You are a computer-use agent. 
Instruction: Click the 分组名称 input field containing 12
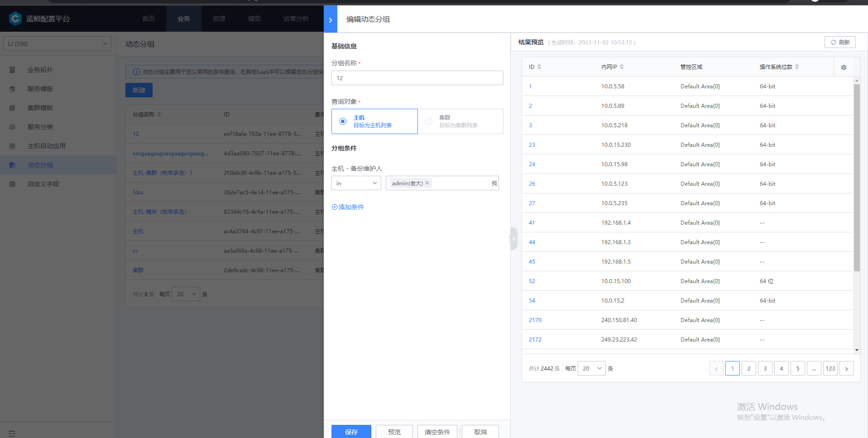click(417, 78)
